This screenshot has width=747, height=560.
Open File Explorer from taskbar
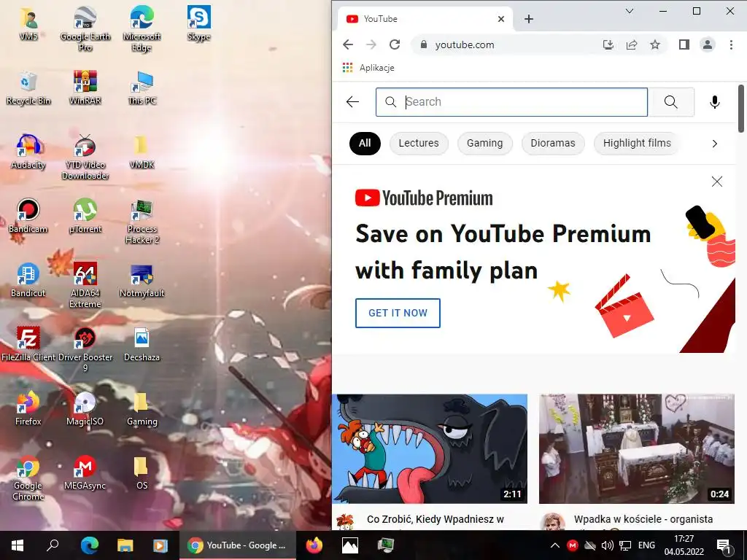pos(125,545)
